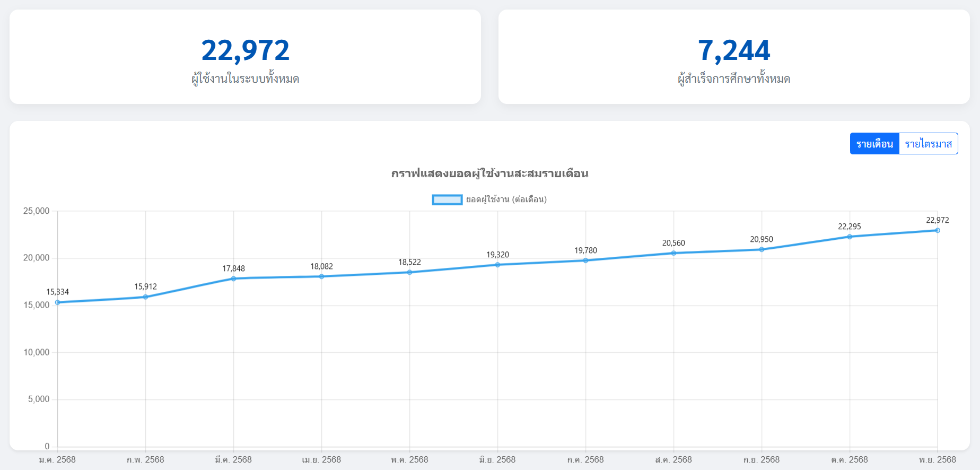Select the รายเดือน view button

click(x=874, y=144)
